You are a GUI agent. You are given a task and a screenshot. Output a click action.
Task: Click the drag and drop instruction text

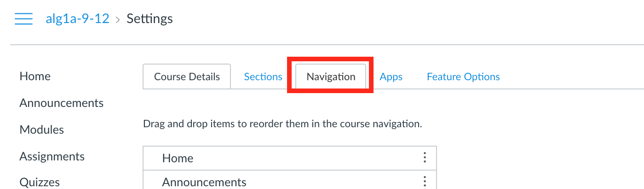pos(282,124)
